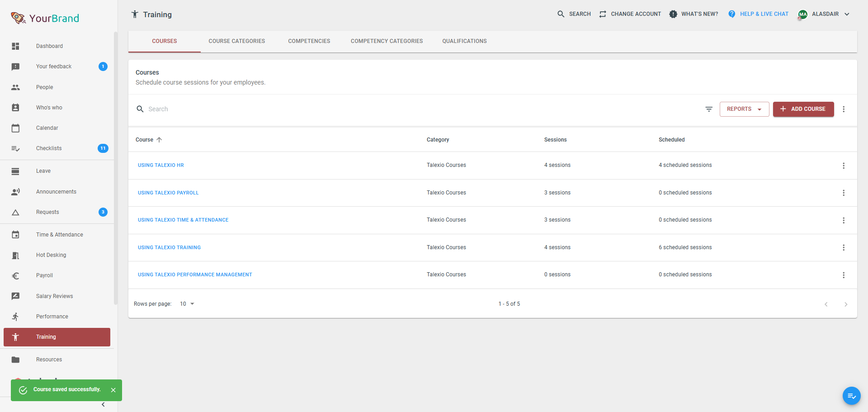868x412 pixels.
Task: Click the Resources folder icon
Action: [15, 360]
